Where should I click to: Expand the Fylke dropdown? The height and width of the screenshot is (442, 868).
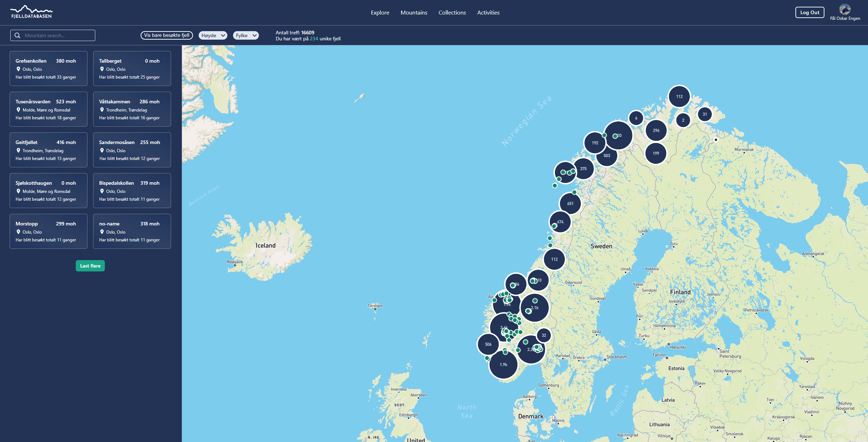[x=246, y=35]
